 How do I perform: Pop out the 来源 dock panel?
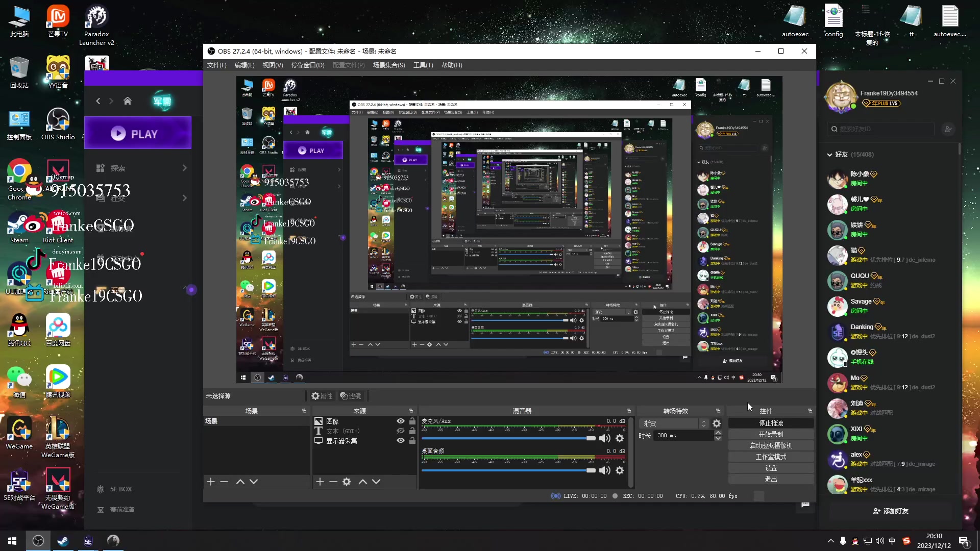pyautogui.click(x=411, y=411)
